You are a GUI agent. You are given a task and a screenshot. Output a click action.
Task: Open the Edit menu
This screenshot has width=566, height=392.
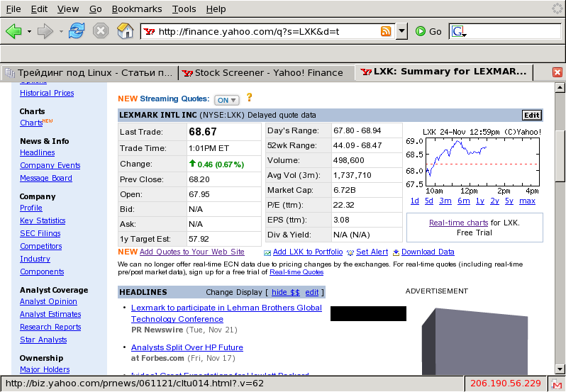coord(39,9)
